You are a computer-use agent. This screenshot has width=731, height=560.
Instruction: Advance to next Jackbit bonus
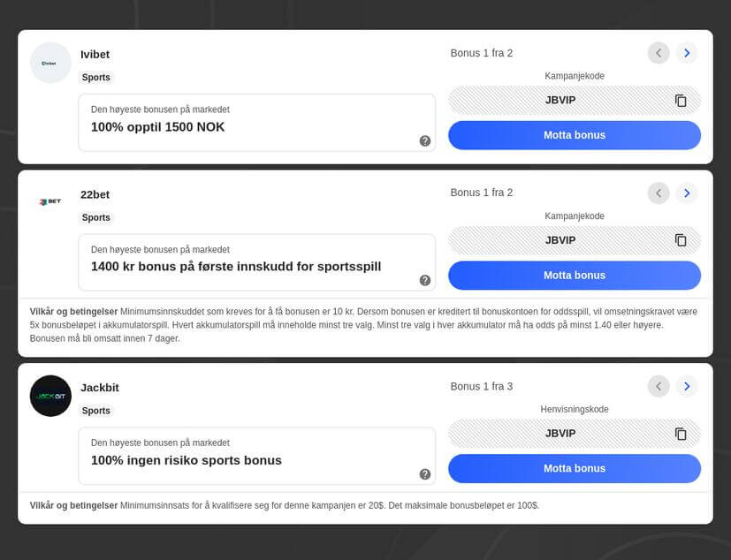[687, 386]
